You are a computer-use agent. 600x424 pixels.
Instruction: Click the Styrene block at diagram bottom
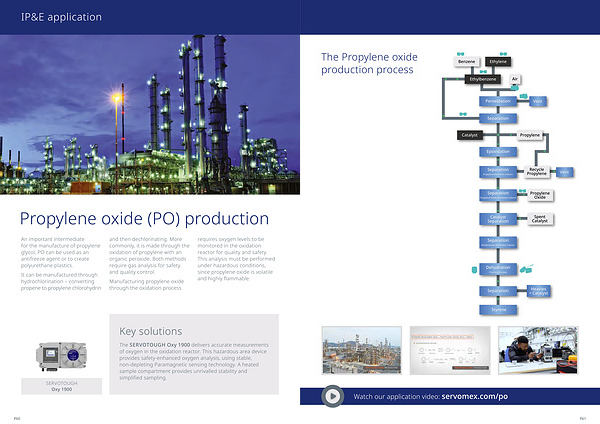tap(498, 310)
